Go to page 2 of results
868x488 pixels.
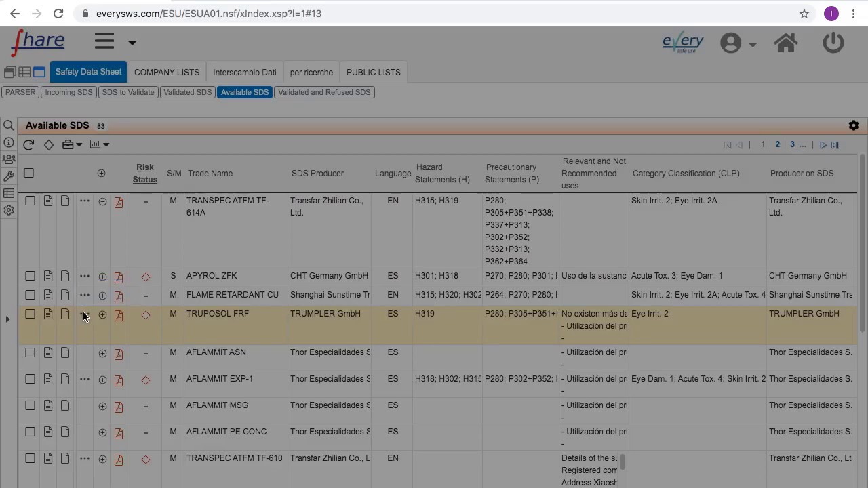tap(777, 144)
